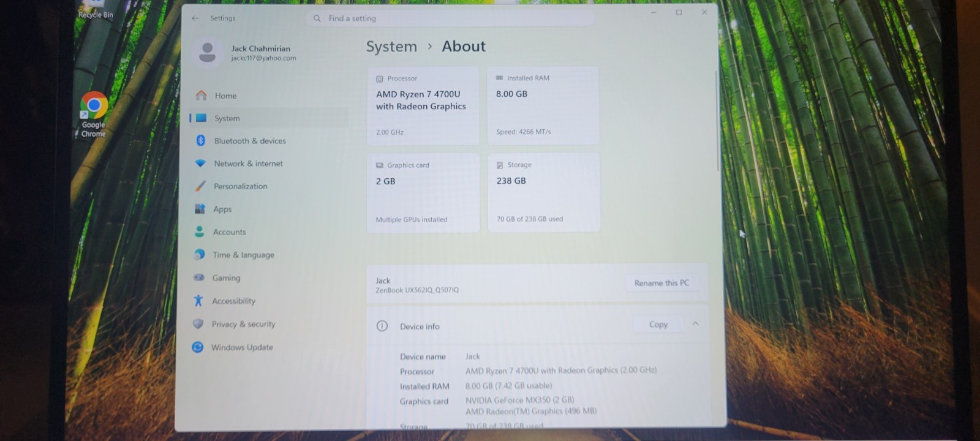Click the Bluetooth icon in the sidebar
This screenshot has width=980, height=441.
pos(200,140)
